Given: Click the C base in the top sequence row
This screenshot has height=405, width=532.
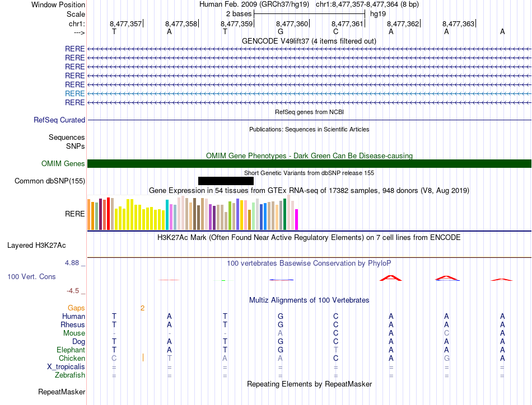Looking at the screenshot, I should [x=335, y=31].
